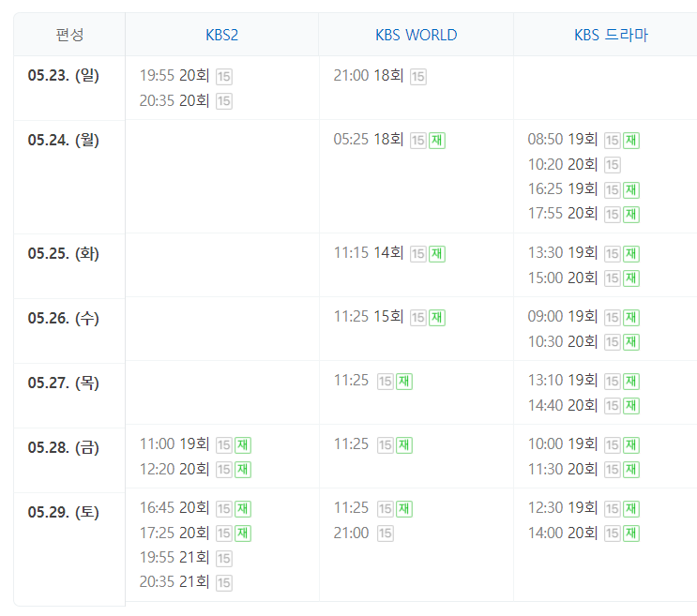Click the 15 rating badge beside 19:55 20회
Image resolution: width=697 pixels, height=616 pixels.
point(224,76)
